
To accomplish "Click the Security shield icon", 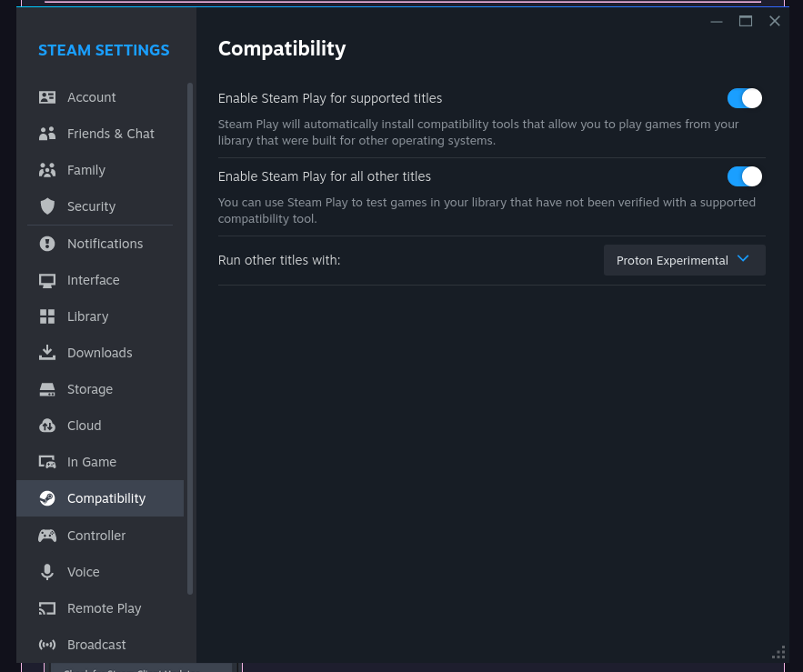I will 47,206.
